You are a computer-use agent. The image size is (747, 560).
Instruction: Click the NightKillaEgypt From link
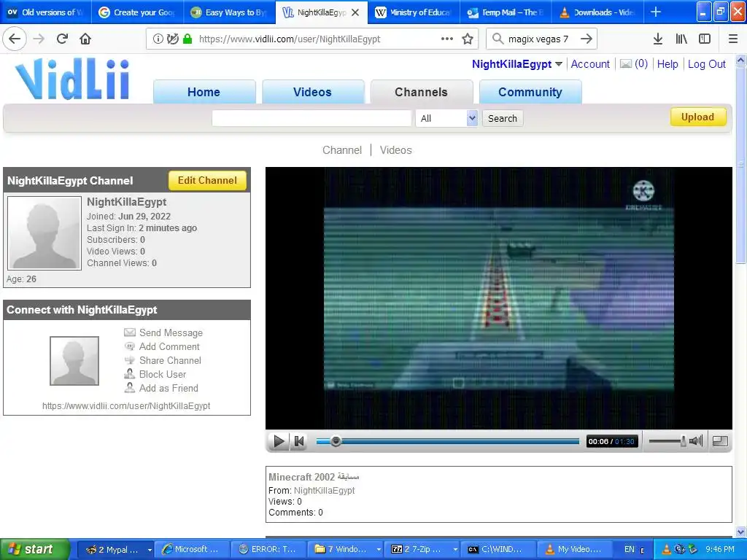324,490
